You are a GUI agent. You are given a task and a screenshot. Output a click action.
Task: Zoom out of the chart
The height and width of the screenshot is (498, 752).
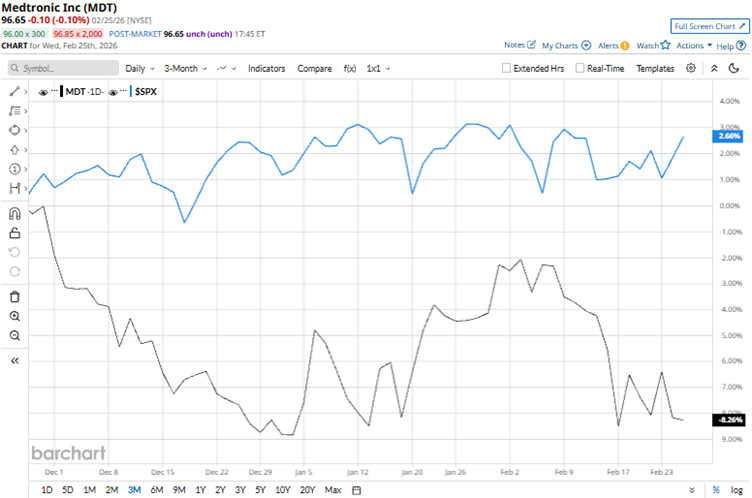pyautogui.click(x=15, y=335)
